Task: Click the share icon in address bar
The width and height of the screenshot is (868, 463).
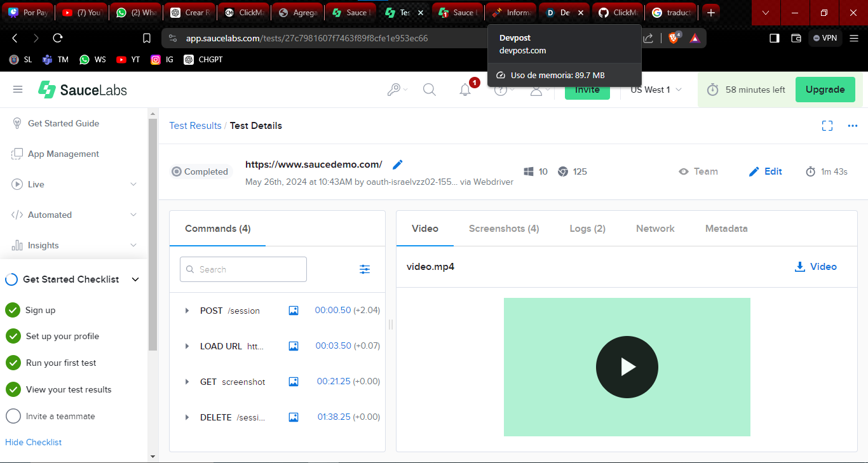Action: click(x=648, y=38)
